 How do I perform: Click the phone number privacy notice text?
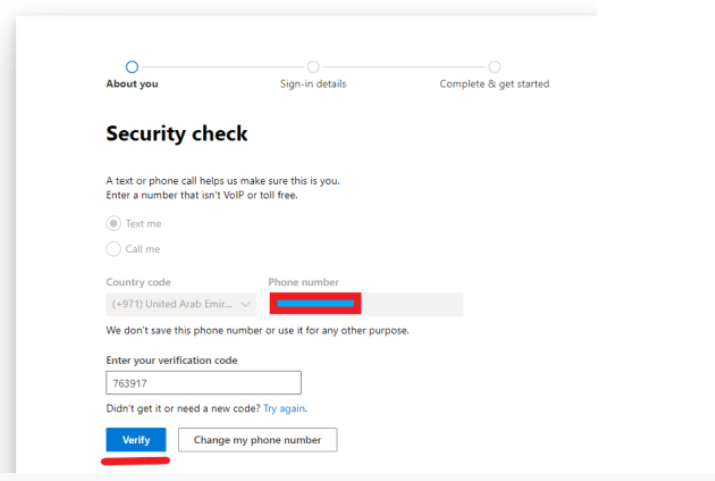pyautogui.click(x=257, y=330)
